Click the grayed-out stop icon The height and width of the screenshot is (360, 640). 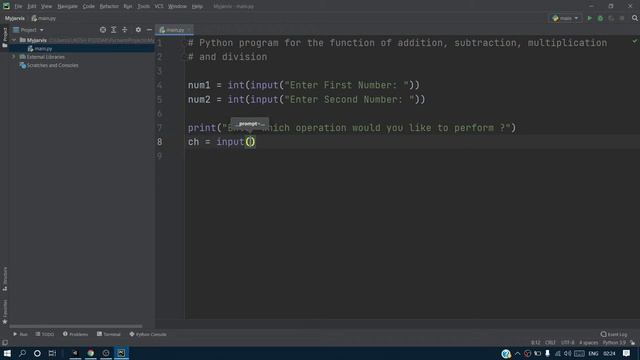[x=622, y=18]
